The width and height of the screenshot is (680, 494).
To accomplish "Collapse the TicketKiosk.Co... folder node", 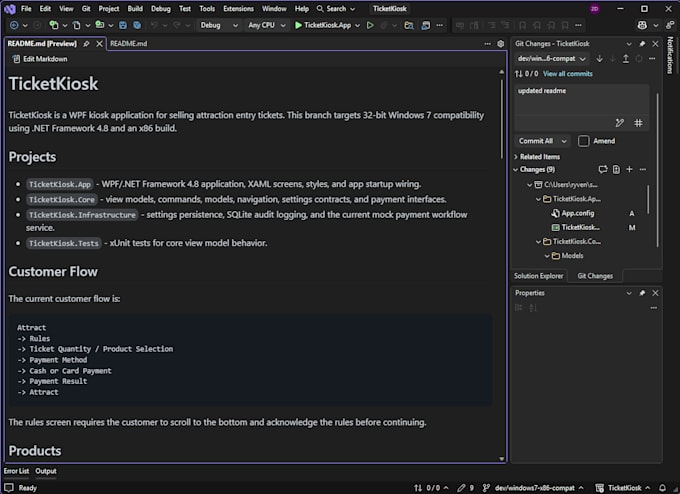I will pos(538,242).
